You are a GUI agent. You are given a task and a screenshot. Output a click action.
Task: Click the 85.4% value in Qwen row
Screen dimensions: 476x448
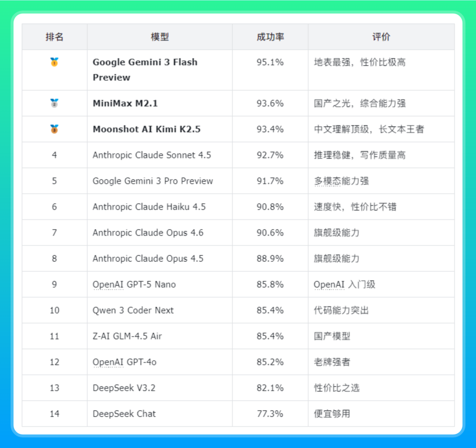tap(270, 310)
